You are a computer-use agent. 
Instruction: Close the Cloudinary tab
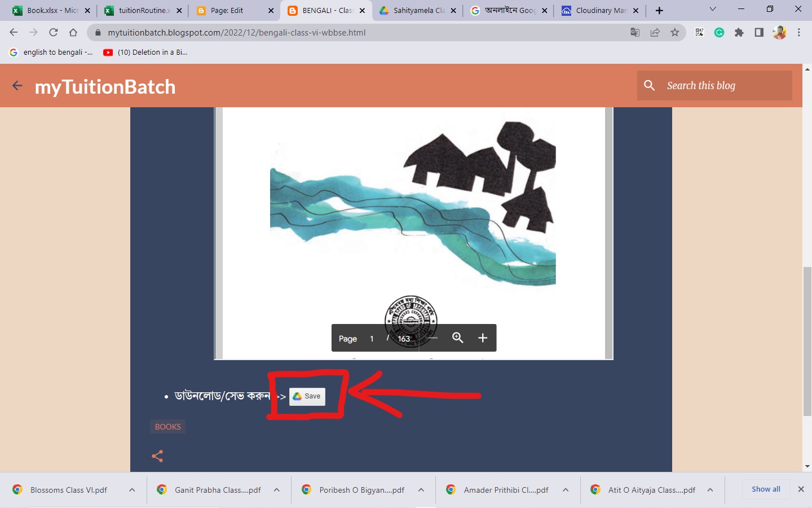(636, 10)
